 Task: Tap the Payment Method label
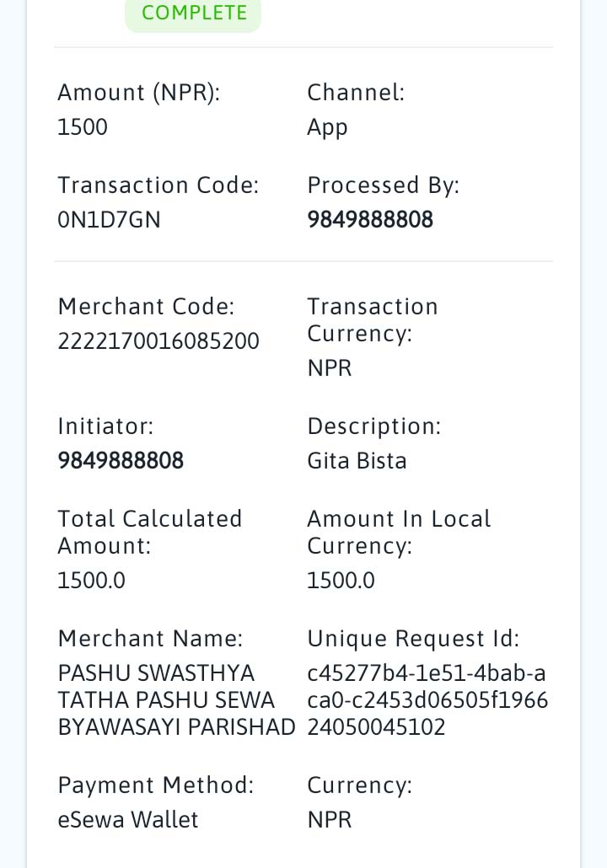point(156,785)
